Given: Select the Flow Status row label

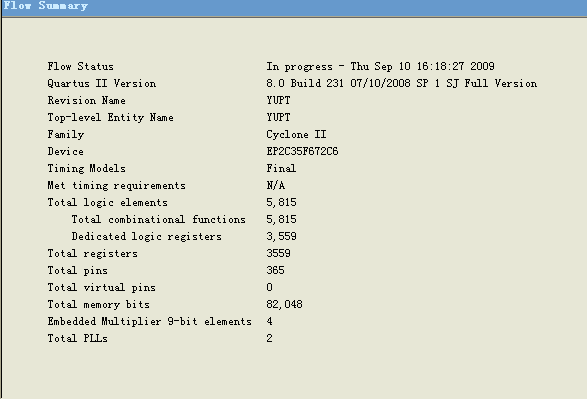Looking at the screenshot, I should (x=80, y=67).
